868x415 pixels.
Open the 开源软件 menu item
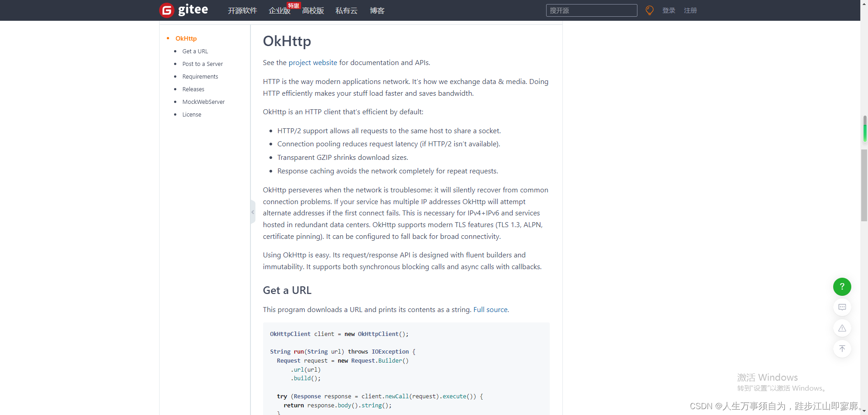point(242,10)
